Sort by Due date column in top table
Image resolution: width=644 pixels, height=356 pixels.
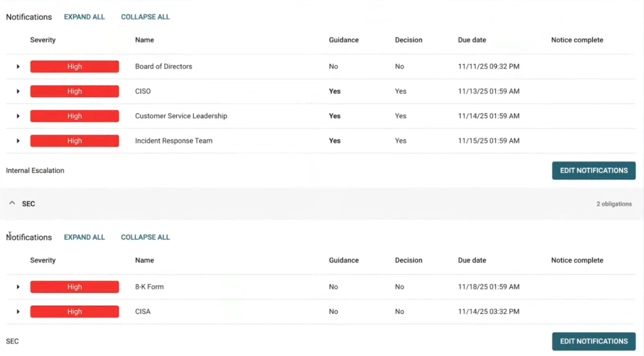point(472,40)
